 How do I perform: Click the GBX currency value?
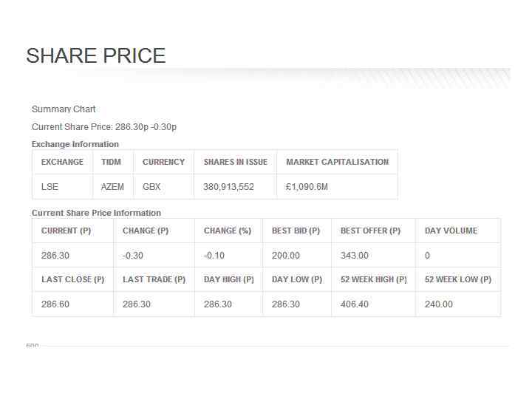tap(151, 187)
